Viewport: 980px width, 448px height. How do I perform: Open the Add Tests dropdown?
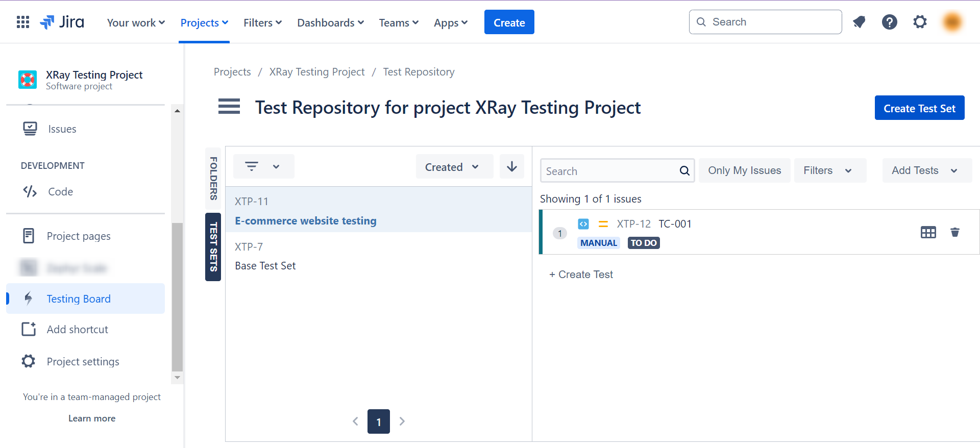pyautogui.click(x=926, y=170)
